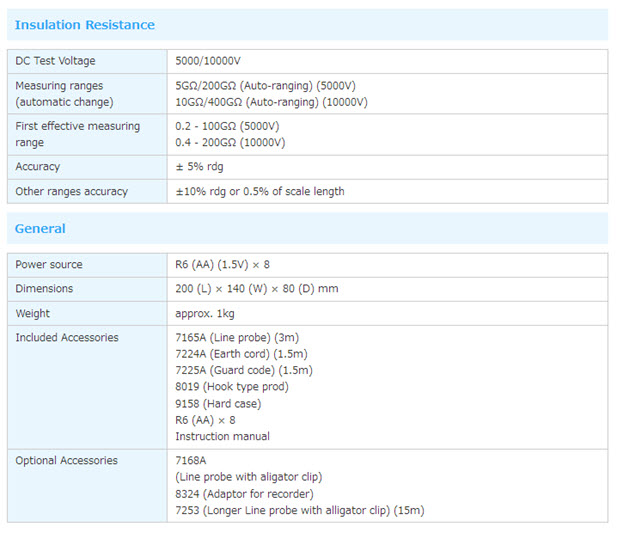Screen dimensions: 623x539
Task: Click the First effective measuring range label
Action: pos(77,134)
